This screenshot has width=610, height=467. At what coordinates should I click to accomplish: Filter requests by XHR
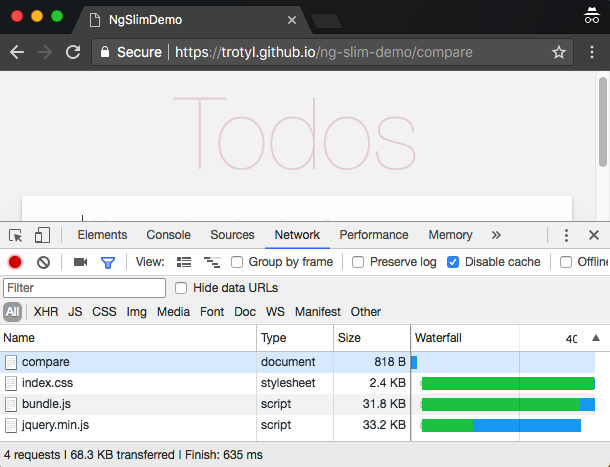[x=46, y=312]
